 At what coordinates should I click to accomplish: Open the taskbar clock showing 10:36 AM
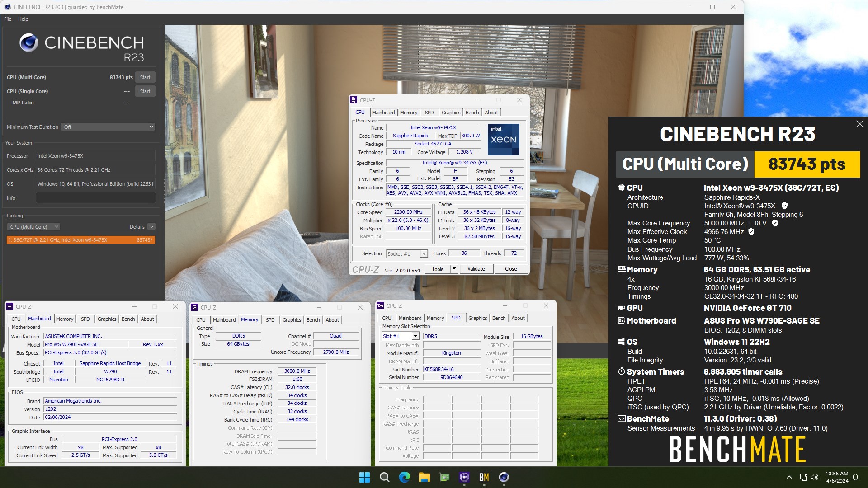(837, 477)
